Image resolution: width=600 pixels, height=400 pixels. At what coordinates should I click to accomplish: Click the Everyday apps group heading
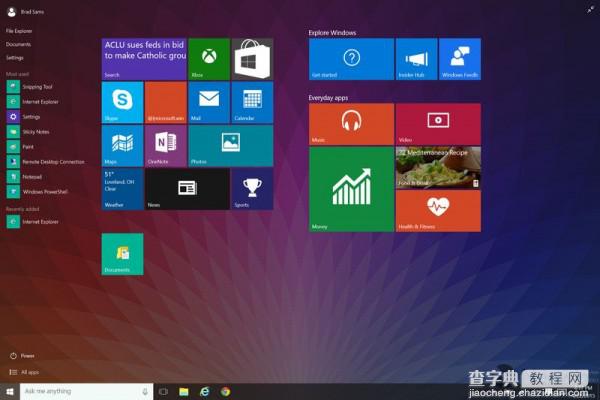pos(328,98)
